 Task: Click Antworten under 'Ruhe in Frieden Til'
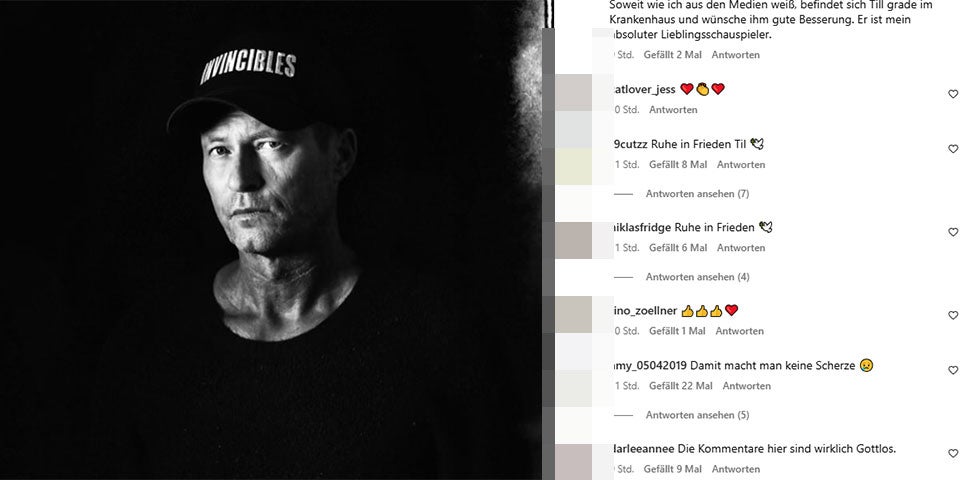741,165
